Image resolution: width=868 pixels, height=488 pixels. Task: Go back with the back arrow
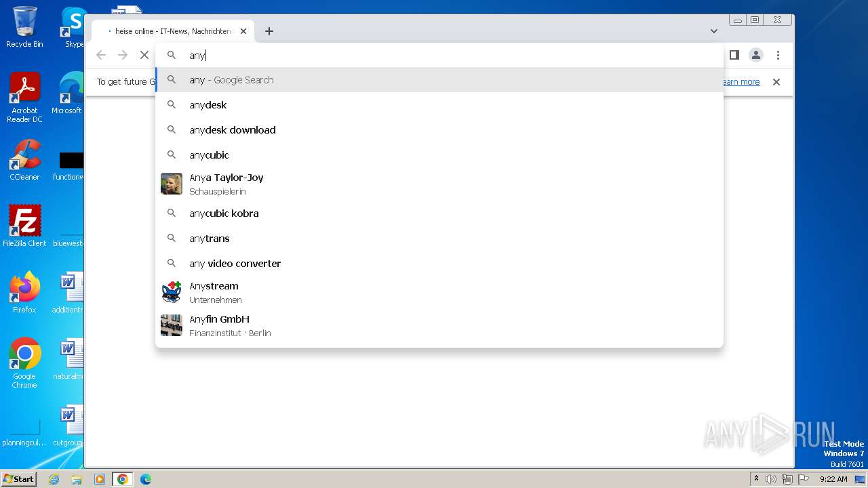click(x=101, y=55)
